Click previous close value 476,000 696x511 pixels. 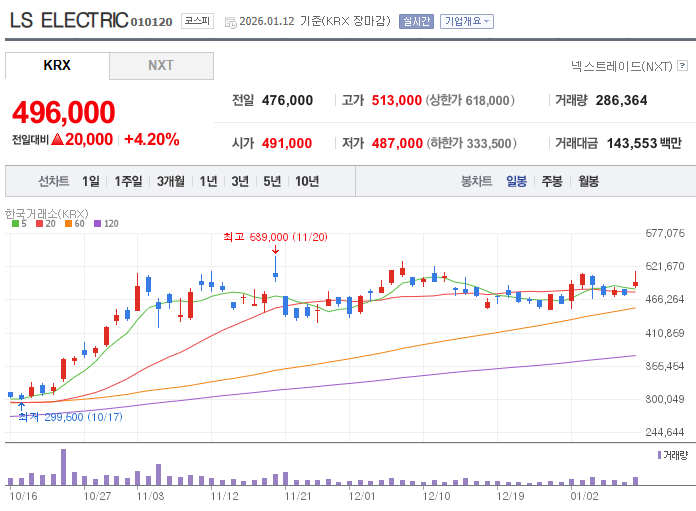click(287, 100)
